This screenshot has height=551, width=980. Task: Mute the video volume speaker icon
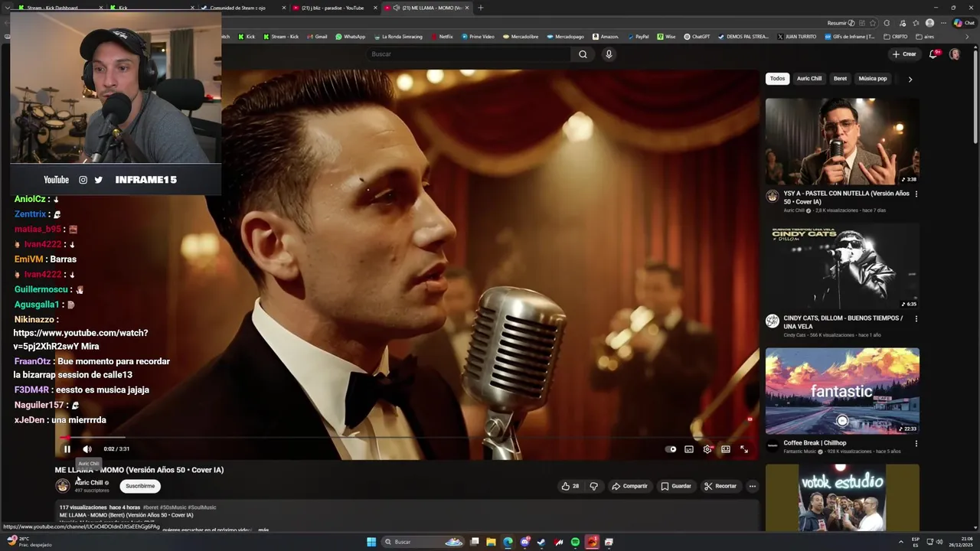coord(87,449)
